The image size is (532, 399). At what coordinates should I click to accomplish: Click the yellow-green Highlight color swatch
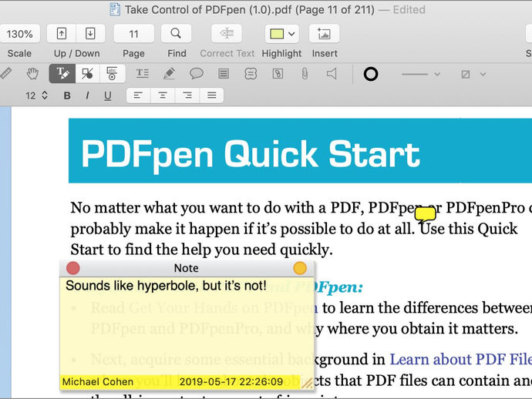(x=277, y=34)
